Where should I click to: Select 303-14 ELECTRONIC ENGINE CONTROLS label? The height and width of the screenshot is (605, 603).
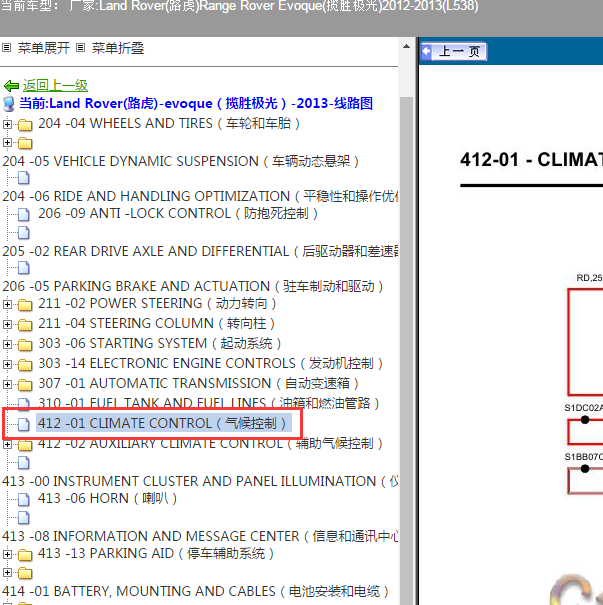210,363
